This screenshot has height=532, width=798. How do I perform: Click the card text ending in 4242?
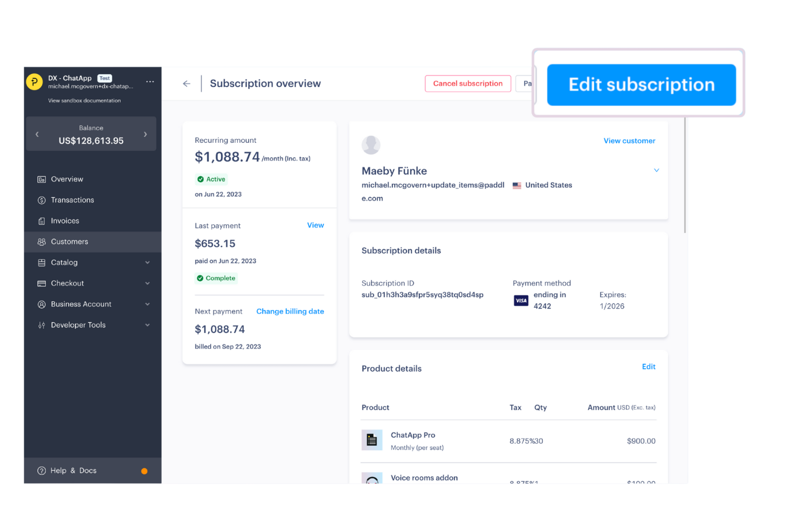coord(549,300)
